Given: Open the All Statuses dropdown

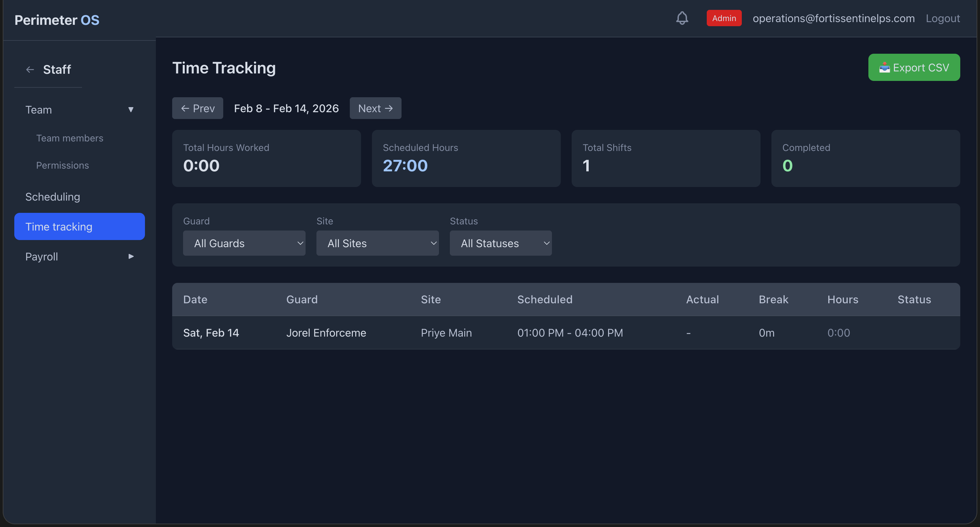Looking at the screenshot, I should pos(500,243).
